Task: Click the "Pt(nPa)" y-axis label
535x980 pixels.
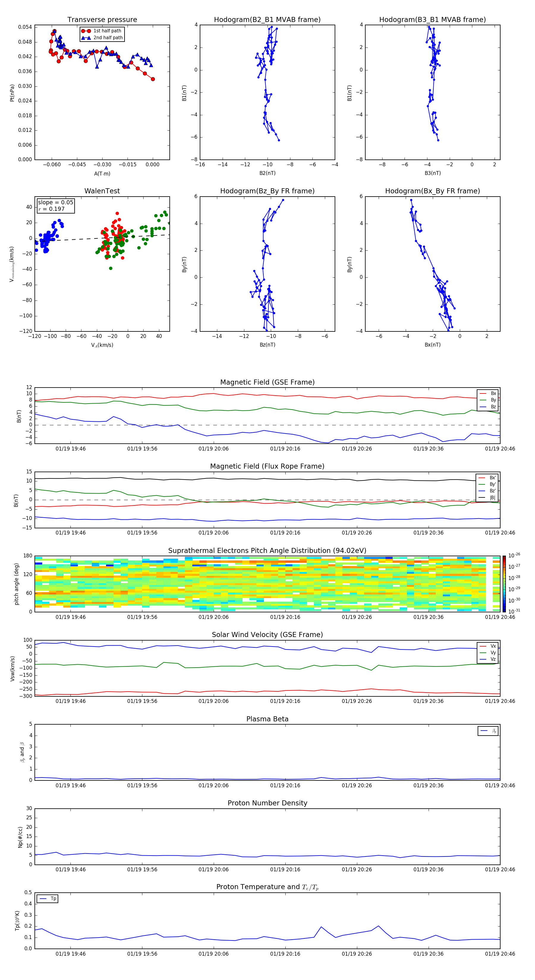Action: [x=12, y=93]
